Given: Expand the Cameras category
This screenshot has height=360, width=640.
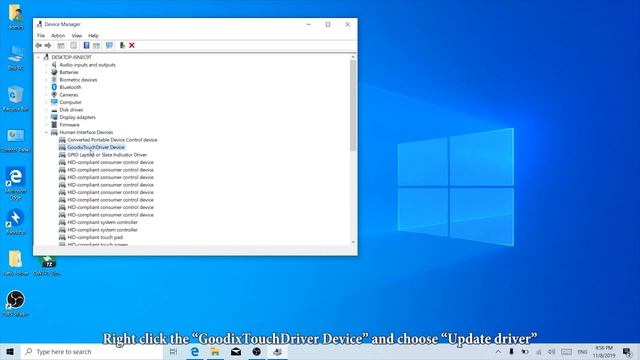Looking at the screenshot, I should (x=46, y=95).
